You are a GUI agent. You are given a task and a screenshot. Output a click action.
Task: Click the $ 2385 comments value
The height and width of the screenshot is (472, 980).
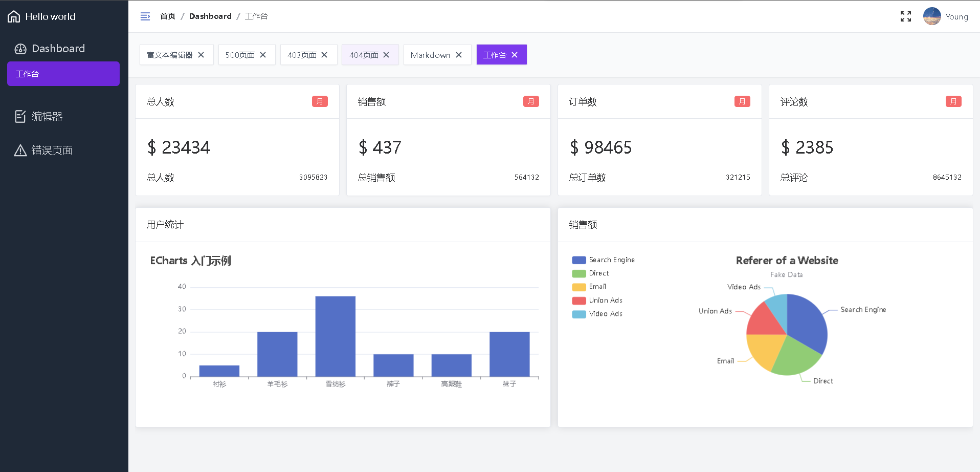(807, 147)
